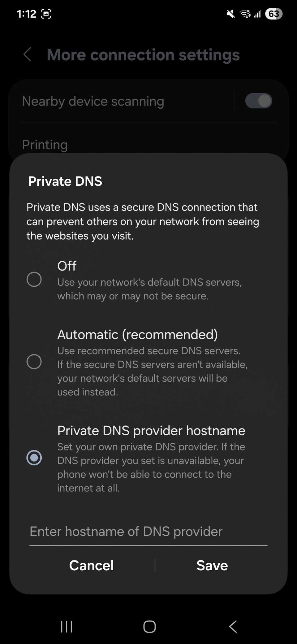Save the Private DNS configuration
Screen dimensions: 297x644
tap(212, 565)
